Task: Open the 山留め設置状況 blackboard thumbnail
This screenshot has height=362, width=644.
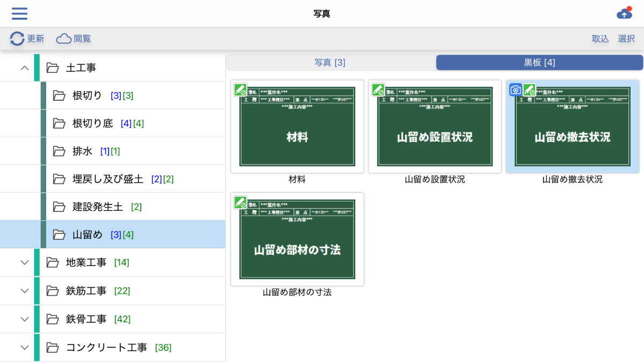Action: pyautogui.click(x=435, y=127)
